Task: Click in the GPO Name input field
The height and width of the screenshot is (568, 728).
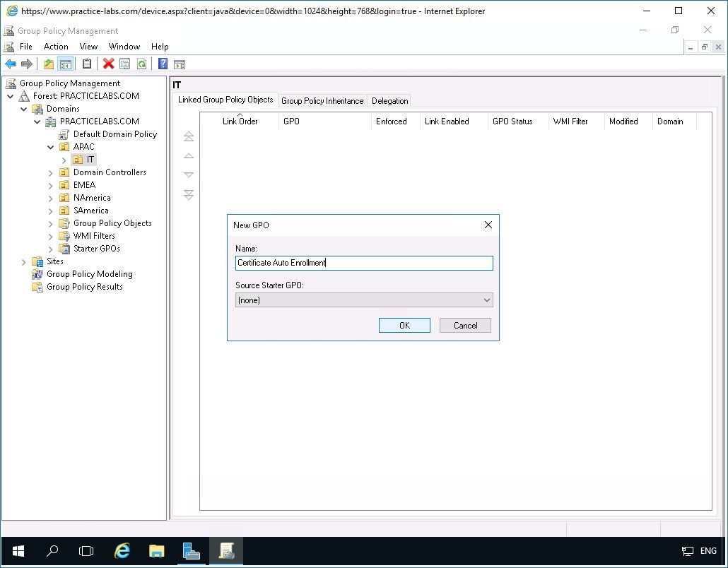Action: [x=363, y=262]
